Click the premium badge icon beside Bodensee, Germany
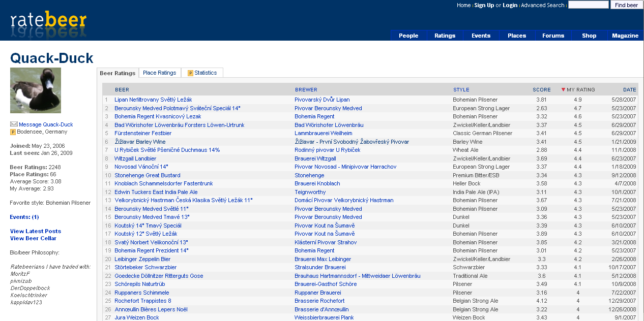 coord(13,132)
